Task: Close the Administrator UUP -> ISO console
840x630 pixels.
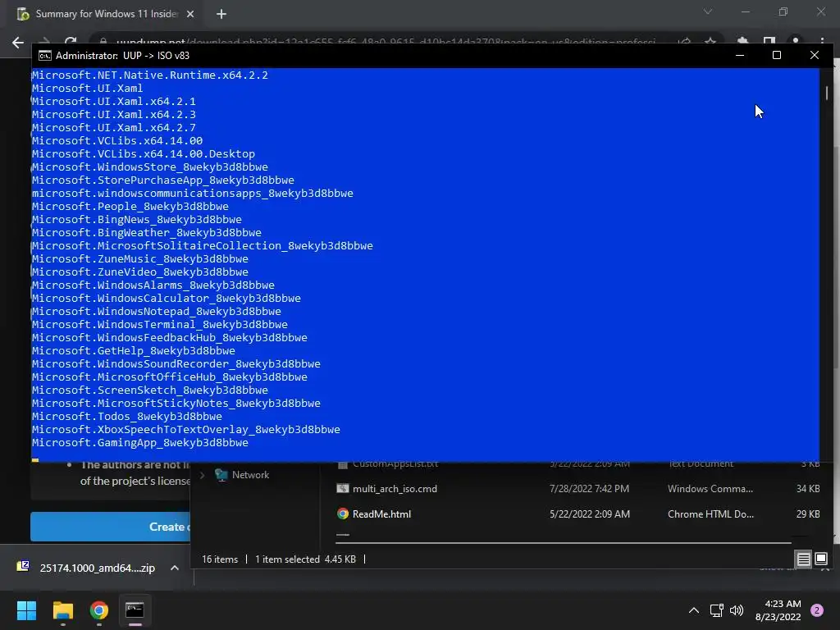Action: (x=815, y=55)
